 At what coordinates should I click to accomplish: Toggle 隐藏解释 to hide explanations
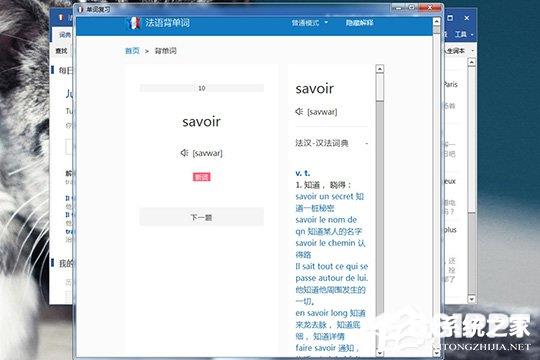pyautogui.click(x=359, y=23)
